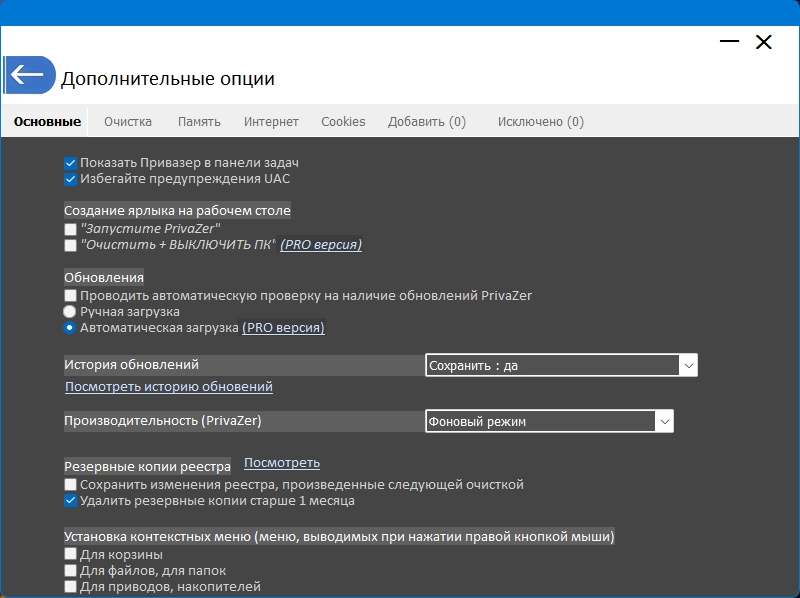The width and height of the screenshot is (800, 598).
Task: Open the Добавить (0) tab
Action: (x=427, y=122)
